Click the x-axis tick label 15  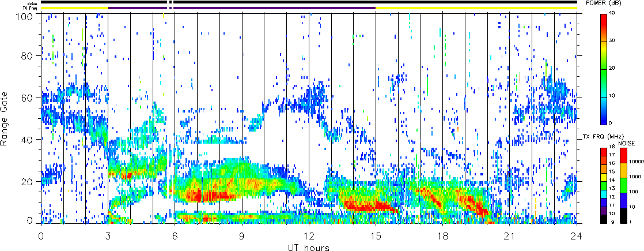coord(376,236)
